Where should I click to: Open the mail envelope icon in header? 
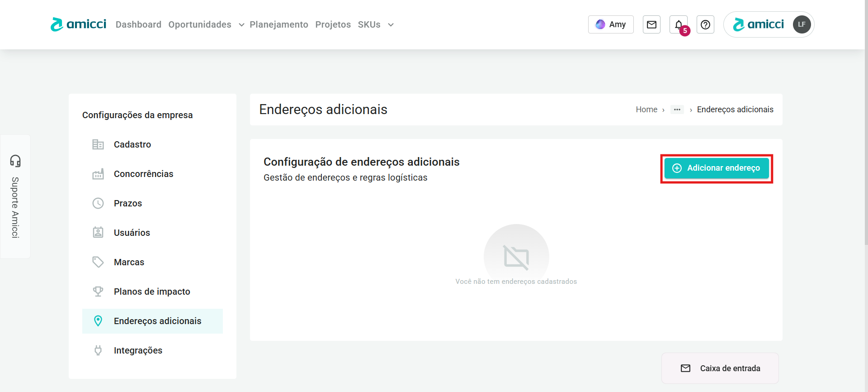point(651,24)
